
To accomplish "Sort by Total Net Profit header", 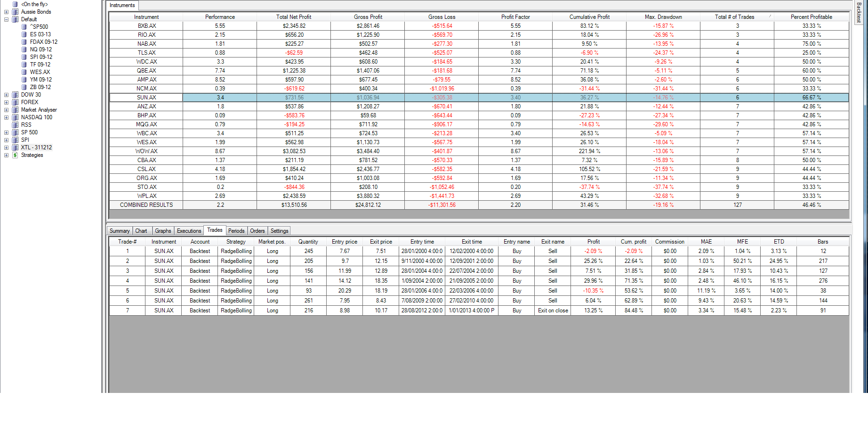I will tap(294, 16).
